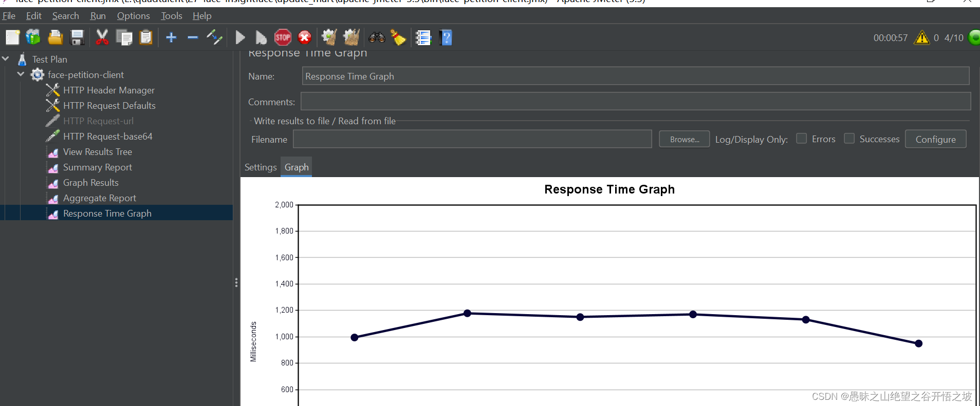Image resolution: width=980 pixels, height=406 pixels.
Task: Click the Copy icon in toolbar
Action: pyautogui.click(x=124, y=37)
